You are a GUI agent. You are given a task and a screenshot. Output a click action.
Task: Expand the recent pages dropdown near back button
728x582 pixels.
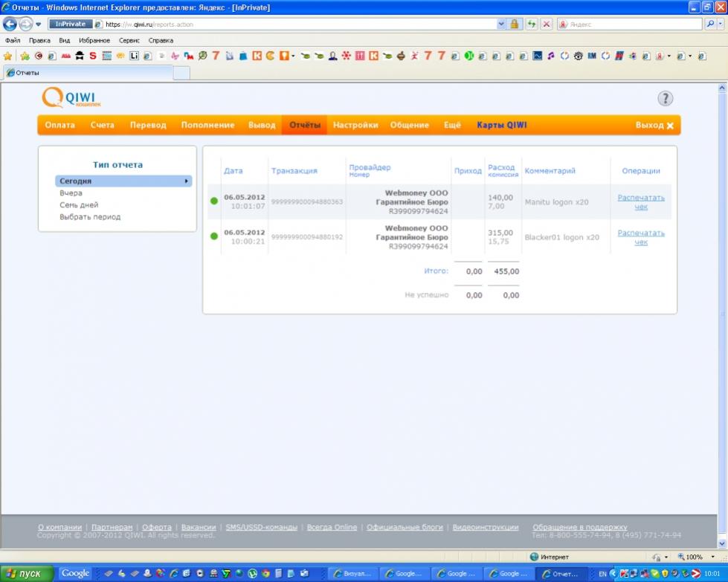click(39, 24)
